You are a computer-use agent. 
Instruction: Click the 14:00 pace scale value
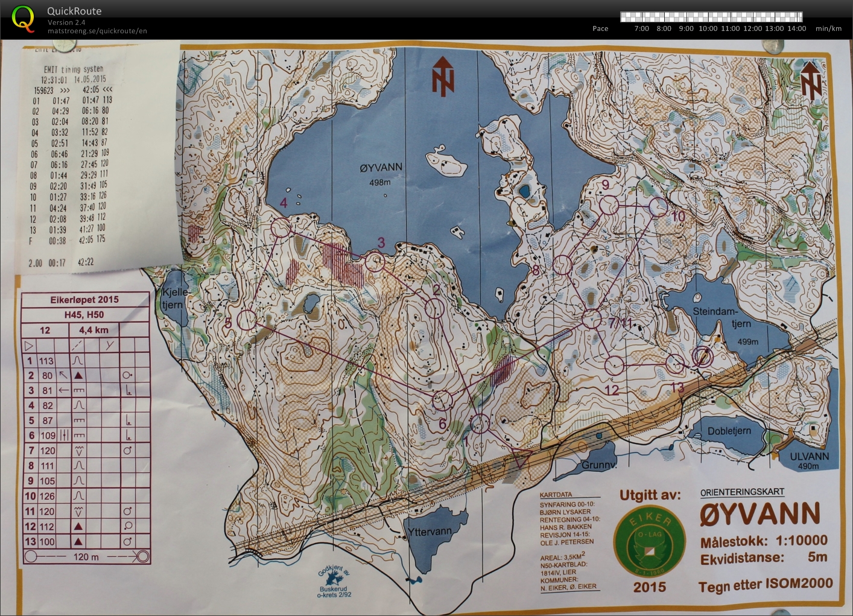coord(796,28)
